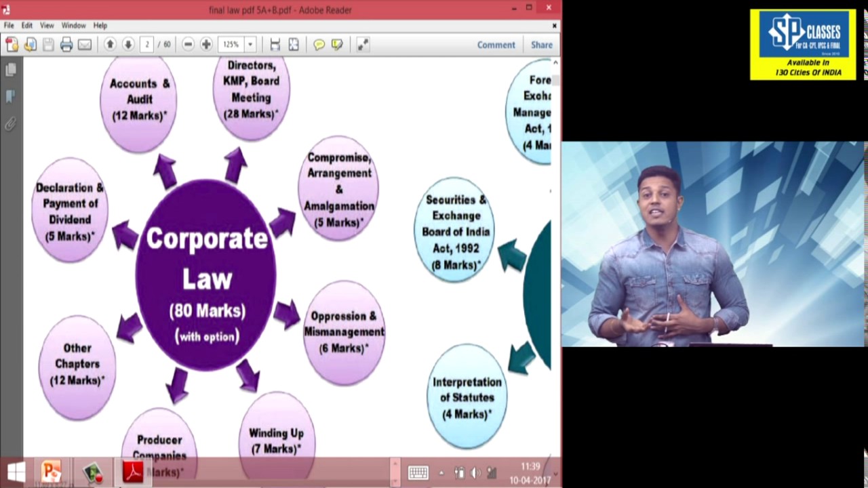Viewport: 868px width, 488px height.
Task: Show bookmarks panel
Action: click(10, 96)
